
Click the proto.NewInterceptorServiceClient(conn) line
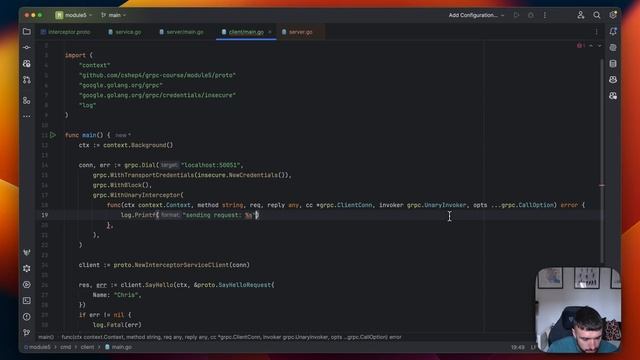click(x=164, y=265)
